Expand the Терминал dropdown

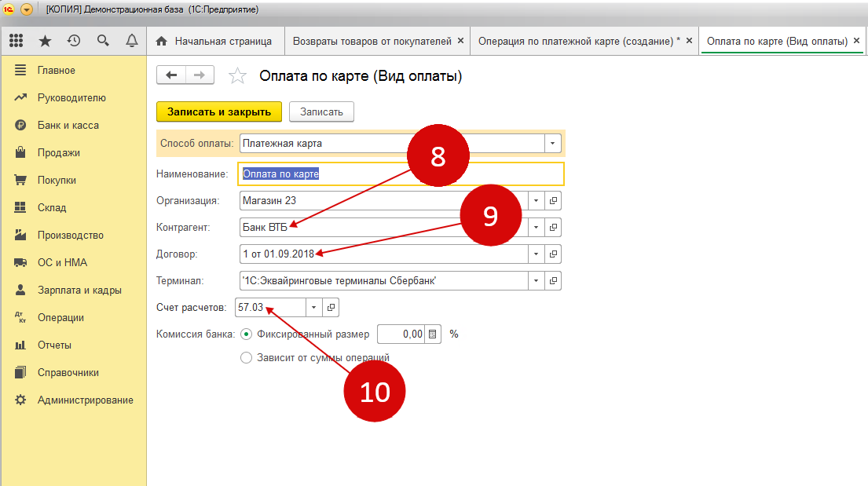click(x=536, y=280)
